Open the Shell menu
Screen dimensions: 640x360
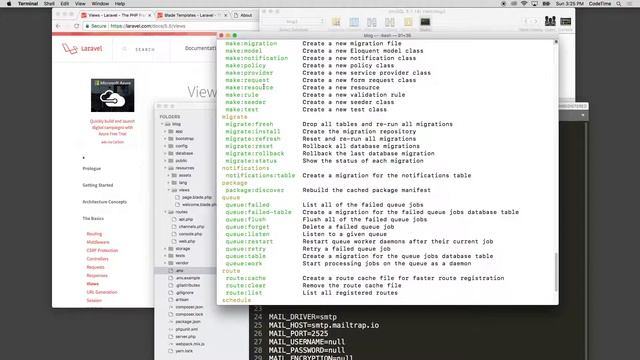click(49, 4)
